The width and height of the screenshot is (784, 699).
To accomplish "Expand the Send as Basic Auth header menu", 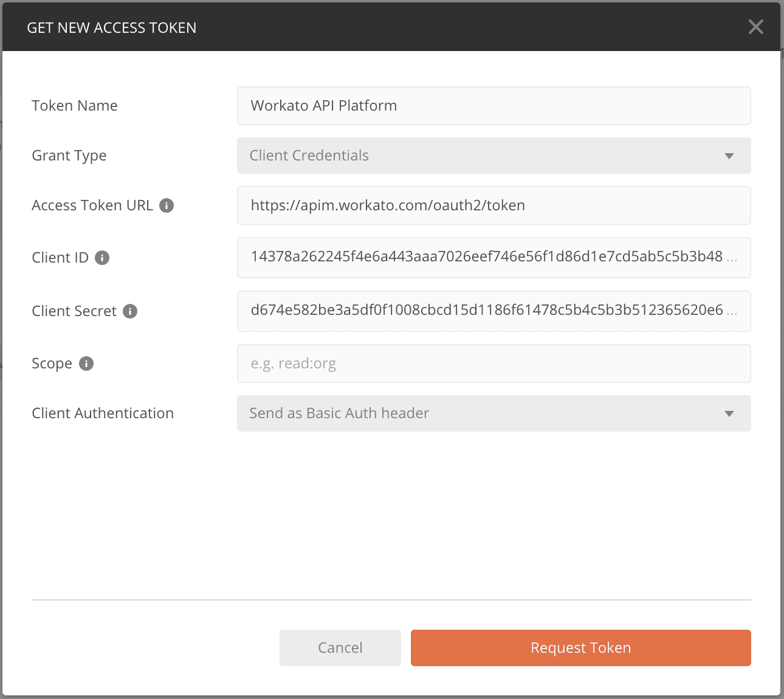I will tap(493, 413).
